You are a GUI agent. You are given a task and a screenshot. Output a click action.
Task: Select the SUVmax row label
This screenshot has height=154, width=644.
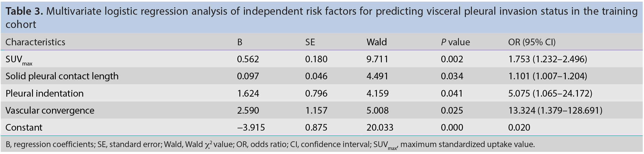click(19, 60)
